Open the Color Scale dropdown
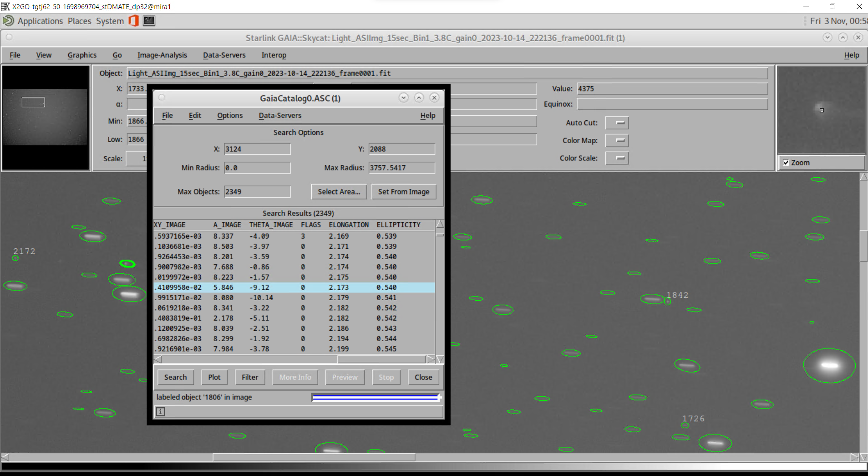Screen dimensions: 868x476 (617, 158)
